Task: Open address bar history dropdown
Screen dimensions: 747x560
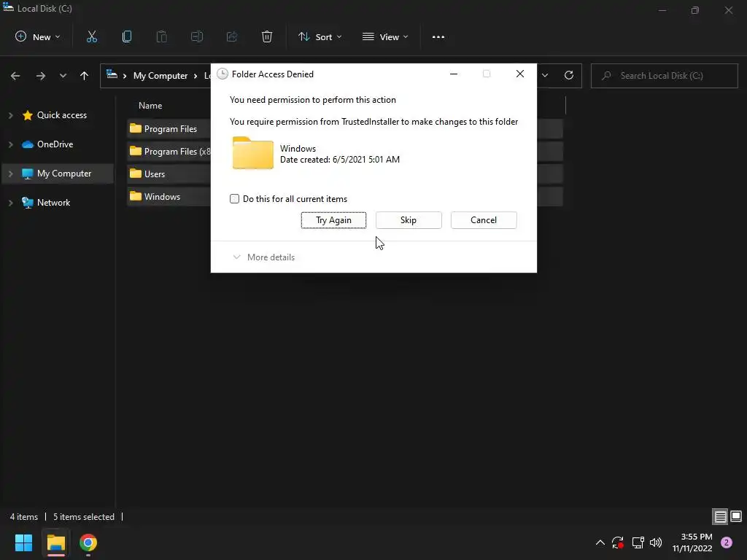Action: click(x=545, y=75)
